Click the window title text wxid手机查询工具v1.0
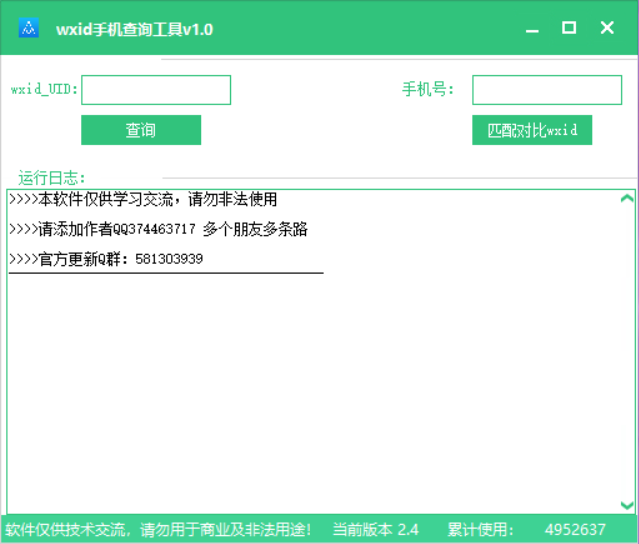The height and width of the screenshot is (544, 639). 135,29
